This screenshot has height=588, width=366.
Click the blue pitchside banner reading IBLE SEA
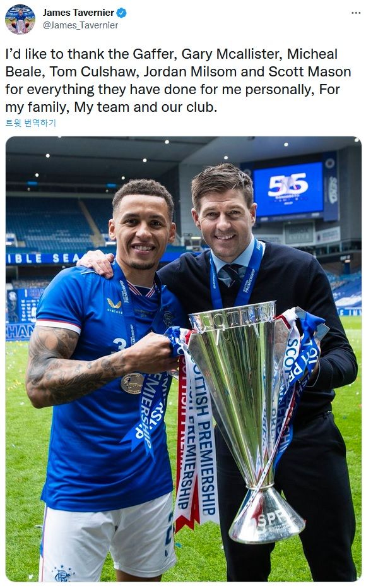coord(45,258)
